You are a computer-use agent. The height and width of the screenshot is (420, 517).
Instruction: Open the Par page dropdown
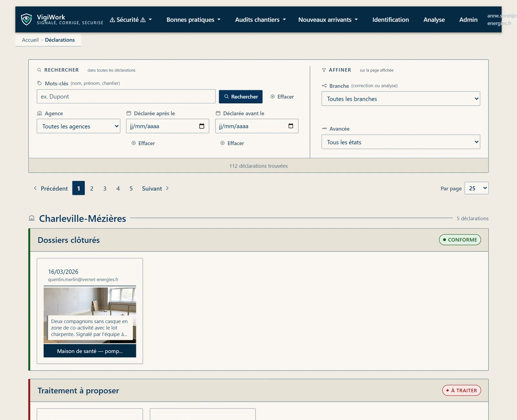click(x=476, y=188)
